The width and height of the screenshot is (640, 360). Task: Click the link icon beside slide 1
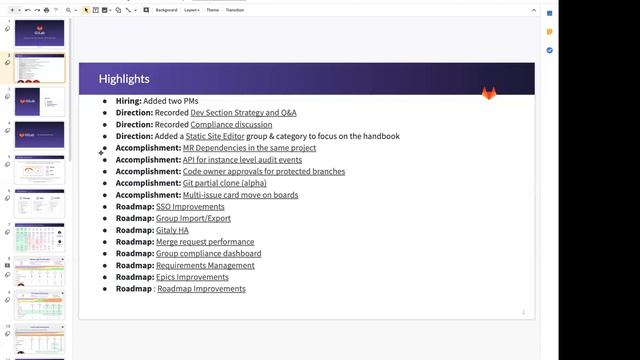[x=7, y=29]
